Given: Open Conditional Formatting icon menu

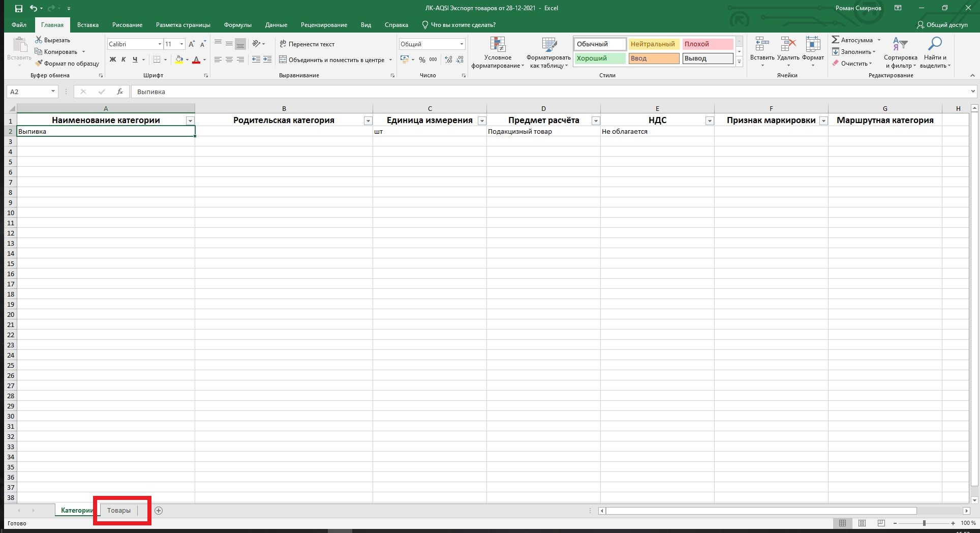Looking at the screenshot, I should [x=498, y=45].
